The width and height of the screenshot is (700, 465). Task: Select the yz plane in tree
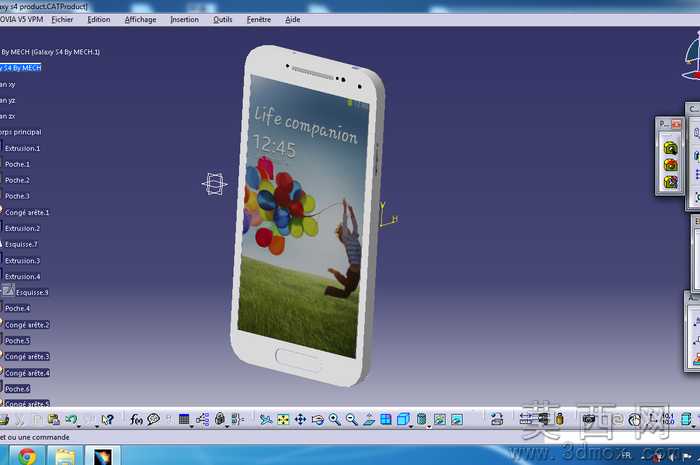tap(8, 100)
